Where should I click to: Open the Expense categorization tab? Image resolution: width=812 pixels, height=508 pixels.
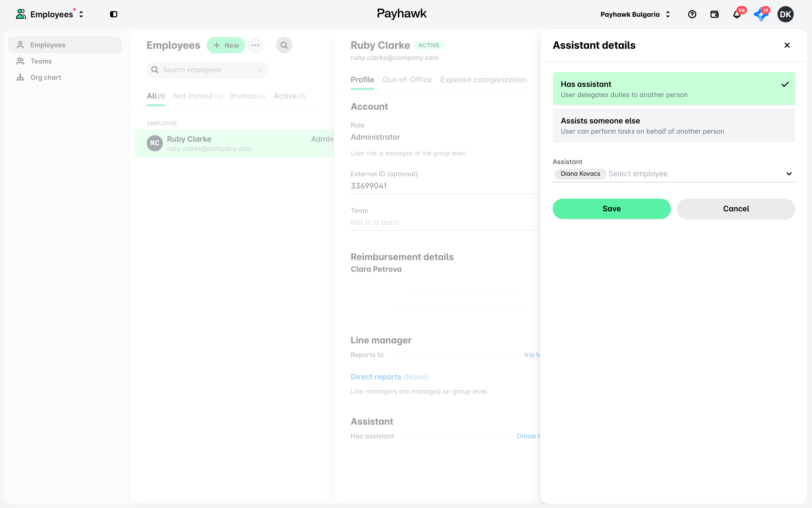click(483, 80)
